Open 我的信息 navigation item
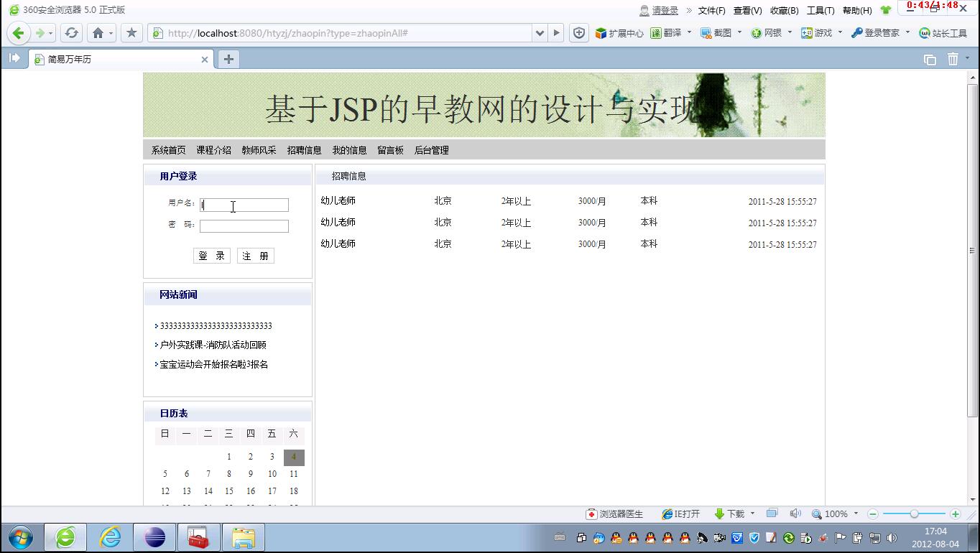980x553 pixels. click(x=349, y=150)
